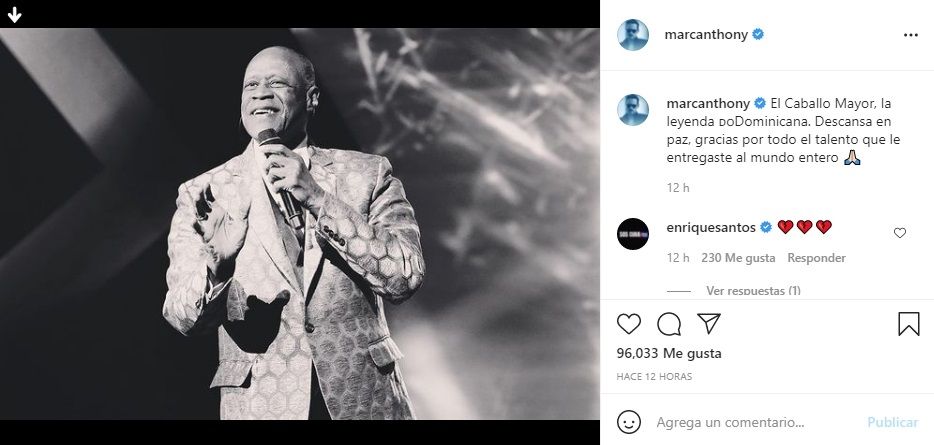The image size is (934, 445).
Task: Save post with the bookmark icon
Action: pos(908,323)
